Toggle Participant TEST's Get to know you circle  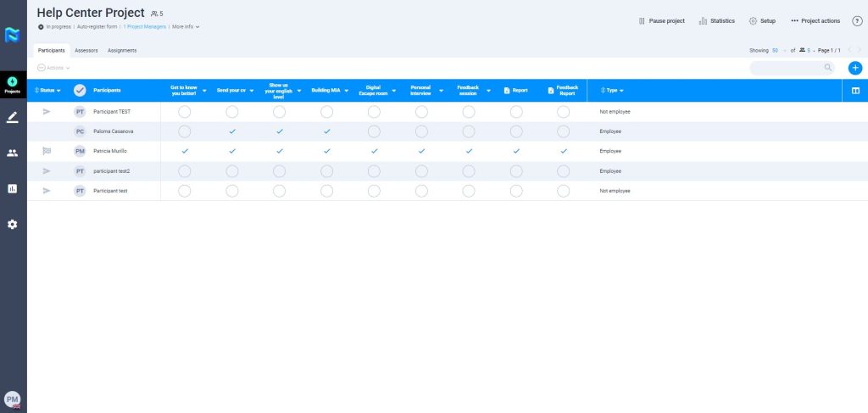click(x=185, y=111)
